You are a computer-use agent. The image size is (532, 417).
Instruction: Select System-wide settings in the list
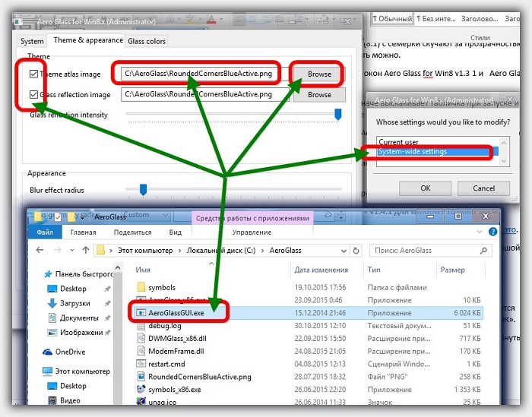[x=438, y=152]
